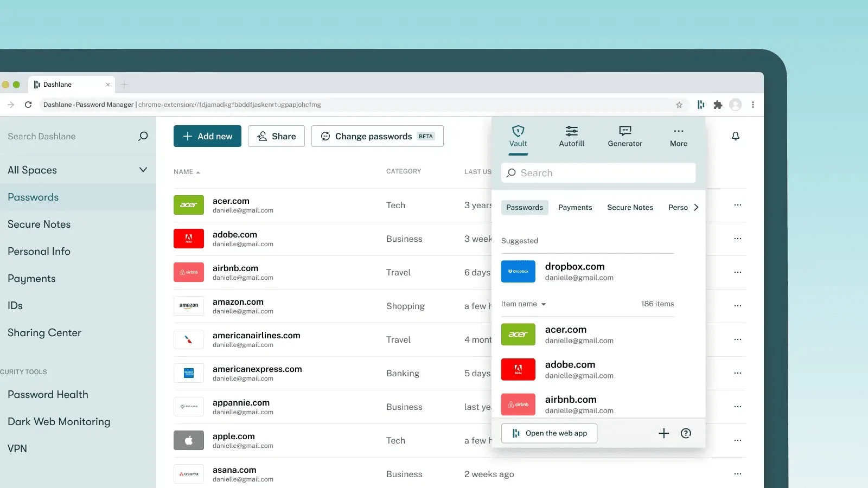Switch to the Payments tab in the popup
868x488 pixels.
point(575,207)
